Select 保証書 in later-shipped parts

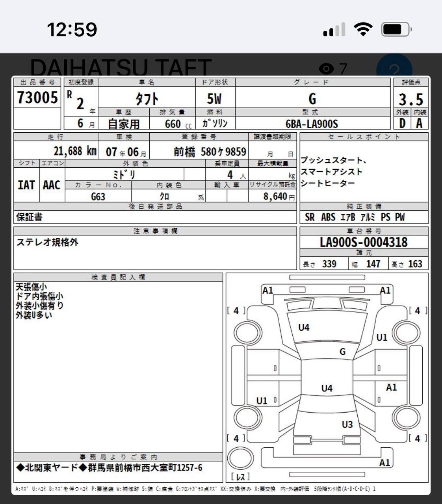29,217
